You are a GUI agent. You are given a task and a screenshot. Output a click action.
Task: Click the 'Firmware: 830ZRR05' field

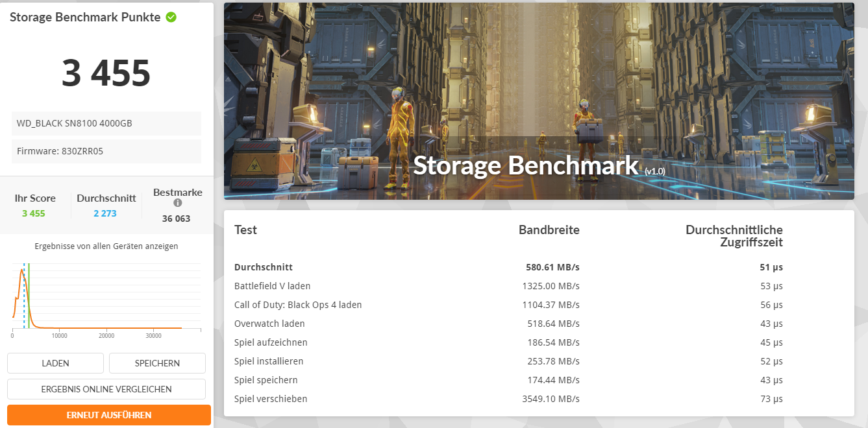pos(106,151)
